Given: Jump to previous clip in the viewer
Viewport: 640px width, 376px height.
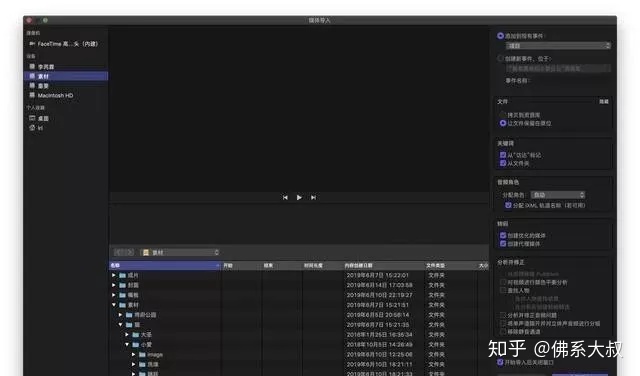Looking at the screenshot, I should click(285, 198).
